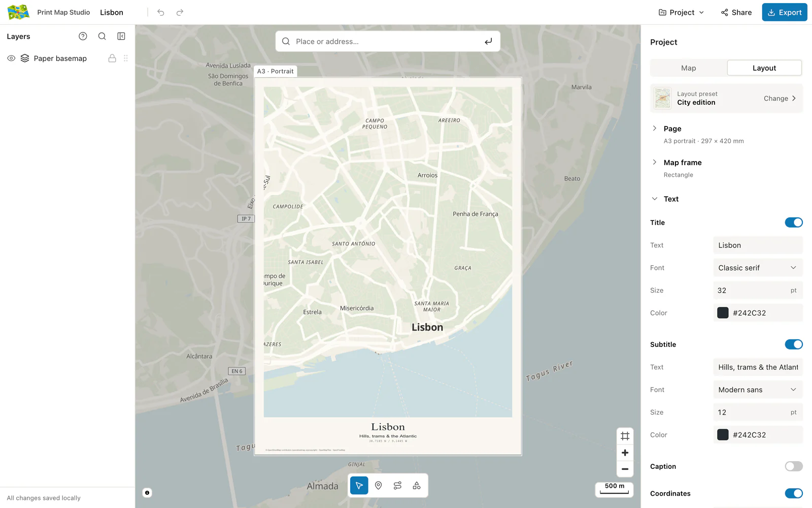Screen dimensions: 812x508
Task: Grab the Paper basemap drag handle
Action: pyautogui.click(x=125, y=58)
